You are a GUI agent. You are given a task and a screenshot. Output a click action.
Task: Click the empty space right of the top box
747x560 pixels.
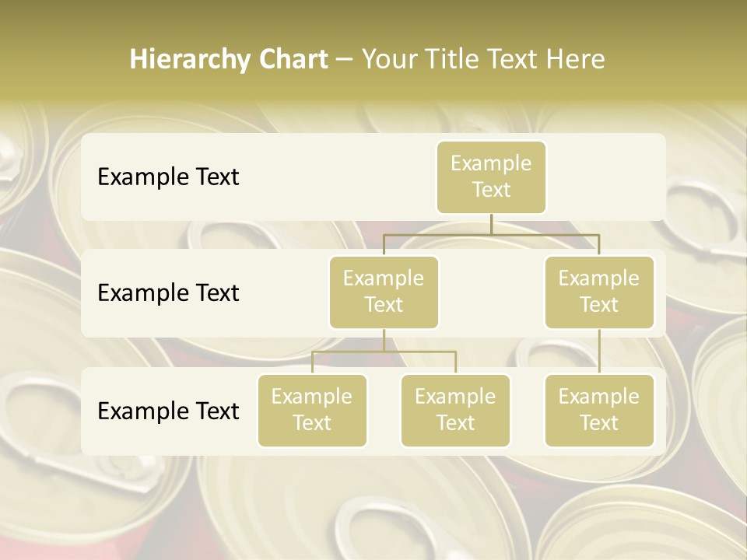pyautogui.click(x=605, y=177)
